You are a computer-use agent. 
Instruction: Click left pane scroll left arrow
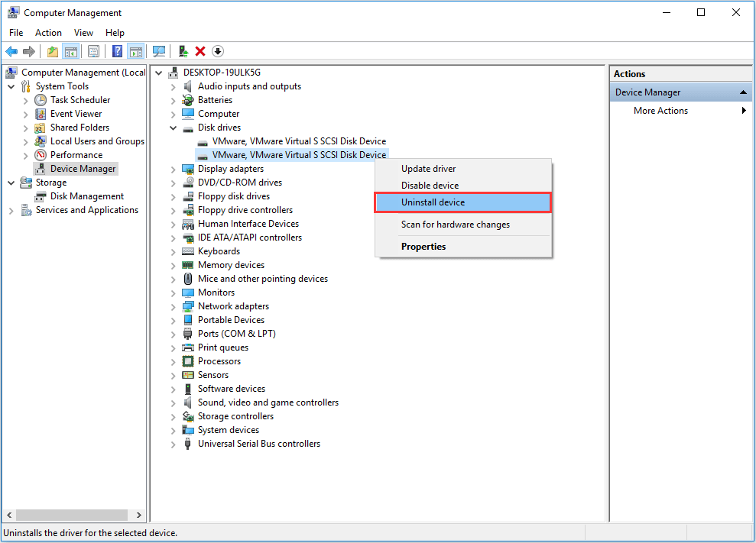click(x=9, y=515)
